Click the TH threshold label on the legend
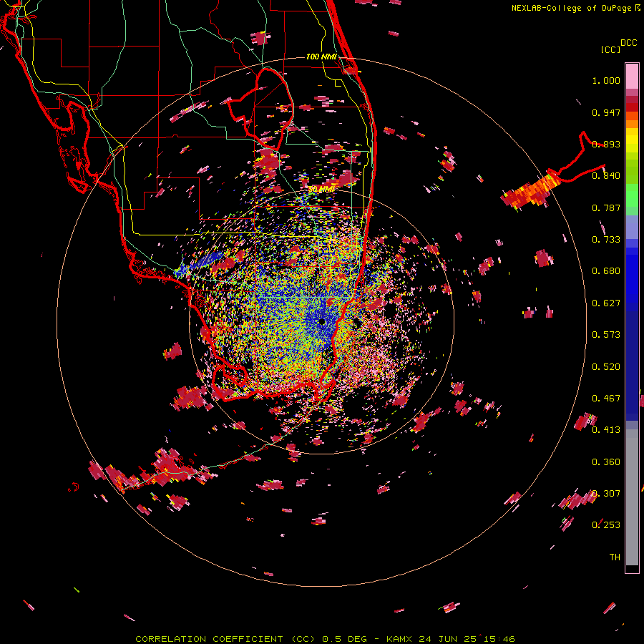This screenshot has height=644, width=644. 615,557
